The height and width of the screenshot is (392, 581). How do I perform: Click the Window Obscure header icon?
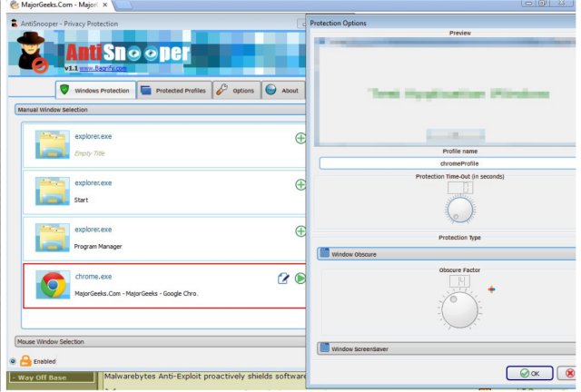[325, 253]
